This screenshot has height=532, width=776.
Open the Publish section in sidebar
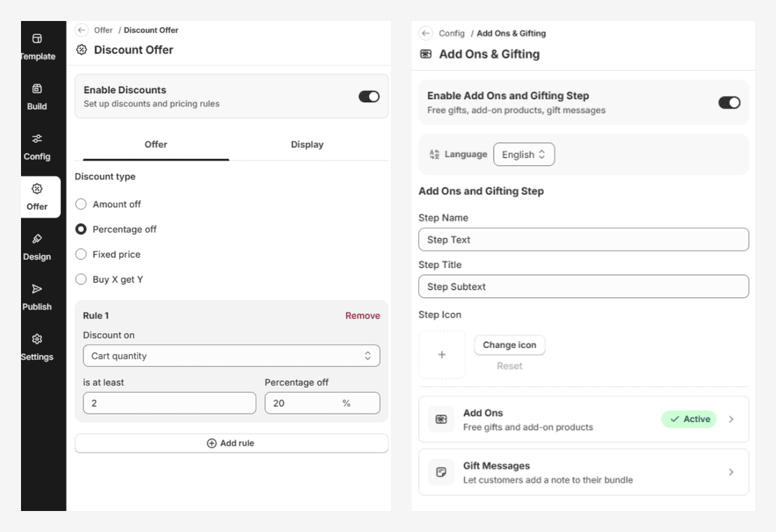[37, 297]
